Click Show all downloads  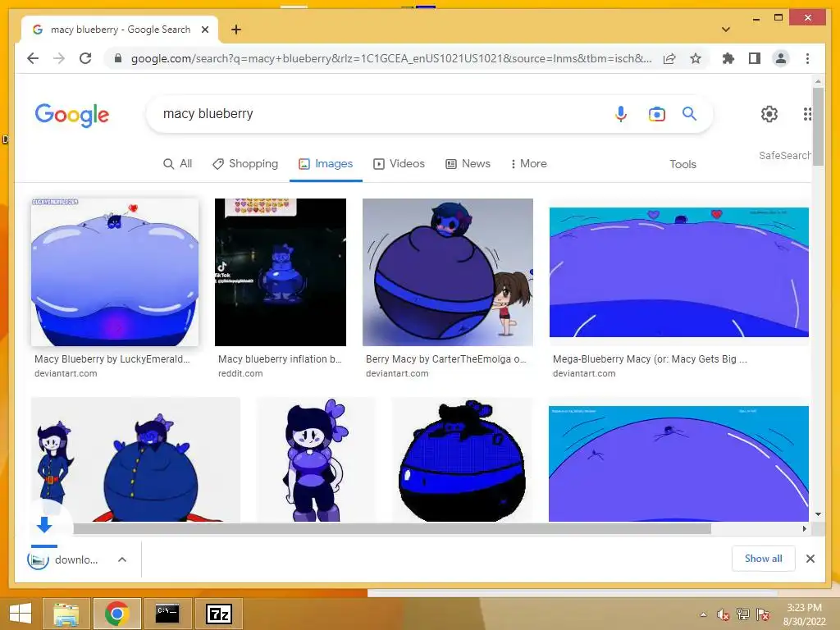tap(764, 559)
